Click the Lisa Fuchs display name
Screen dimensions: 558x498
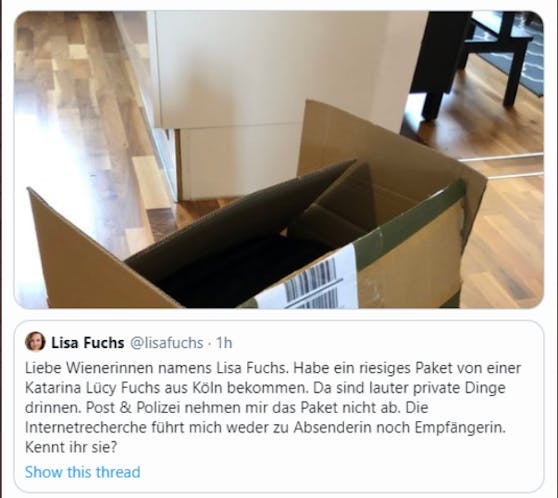(88, 343)
